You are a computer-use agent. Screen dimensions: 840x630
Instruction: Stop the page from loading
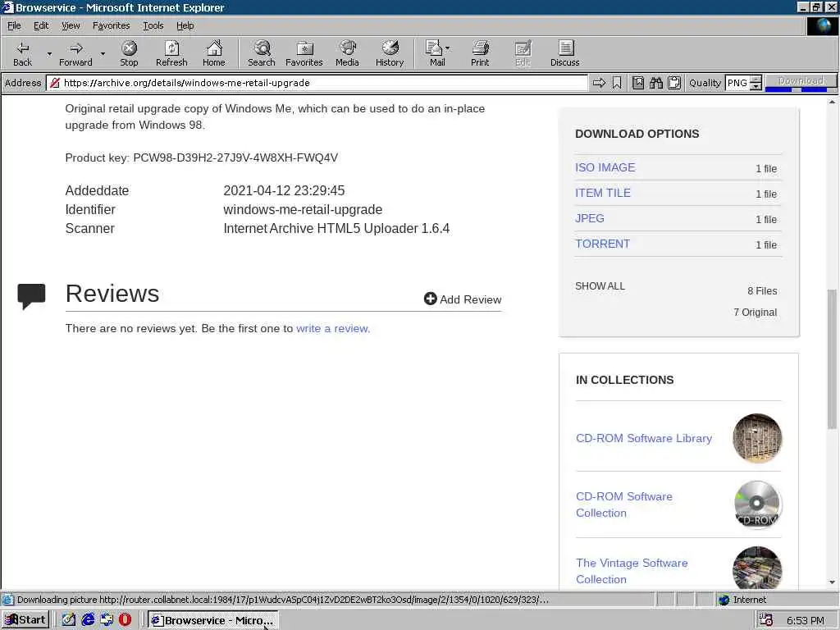(129, 53)
